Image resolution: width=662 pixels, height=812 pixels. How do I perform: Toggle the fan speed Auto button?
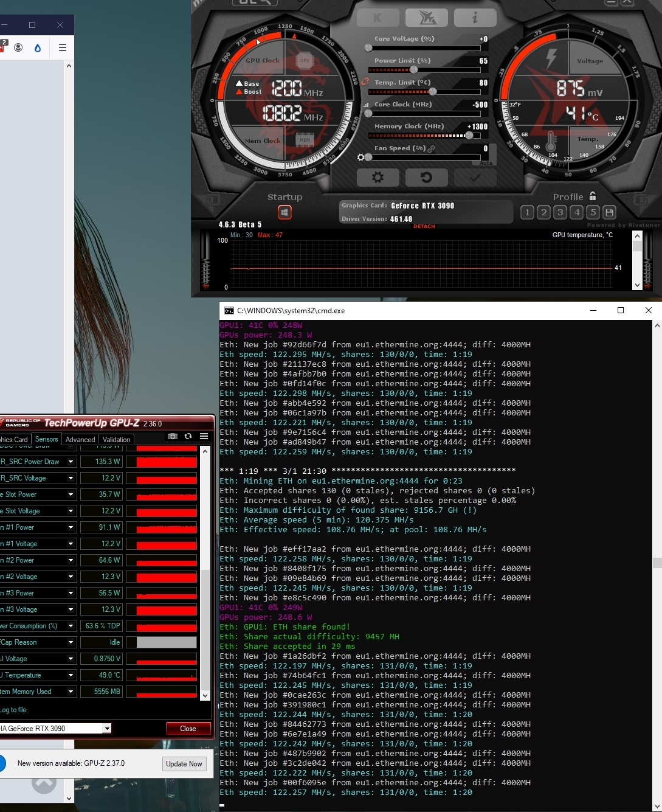tap(486, 163)
